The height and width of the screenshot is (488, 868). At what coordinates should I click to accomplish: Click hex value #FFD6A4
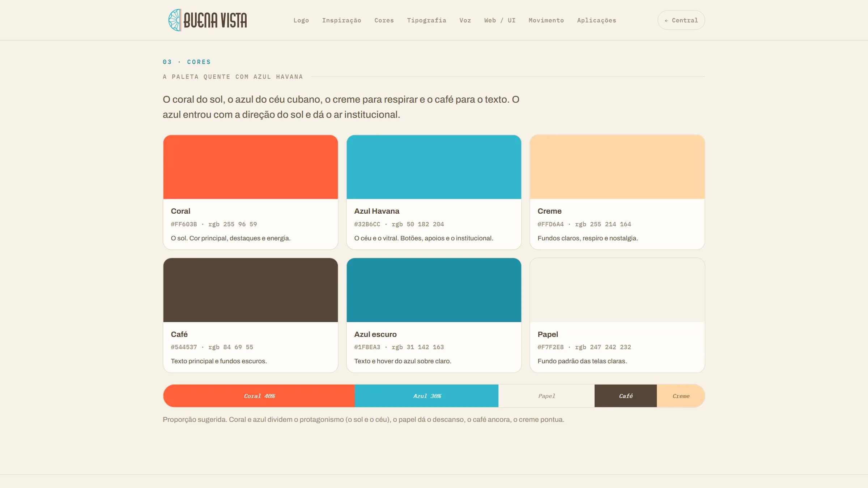tap(550, 224)
